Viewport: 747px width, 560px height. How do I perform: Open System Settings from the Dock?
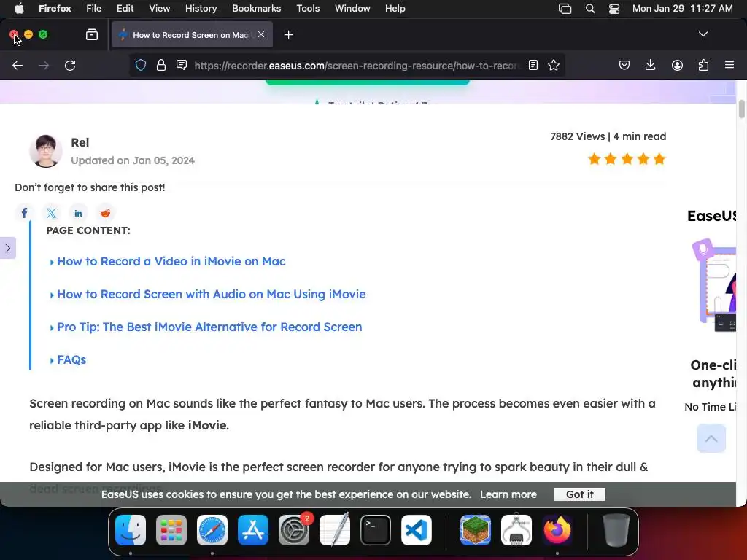[294, 530]
